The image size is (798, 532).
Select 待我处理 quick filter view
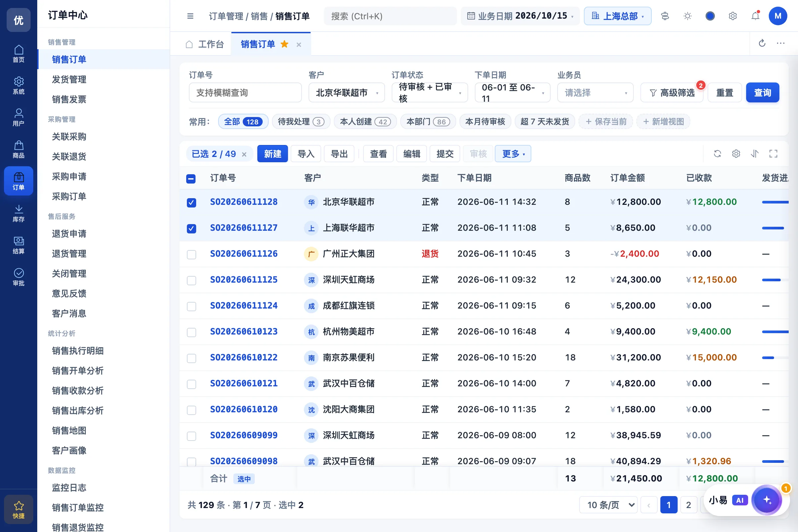coord(301,121)
